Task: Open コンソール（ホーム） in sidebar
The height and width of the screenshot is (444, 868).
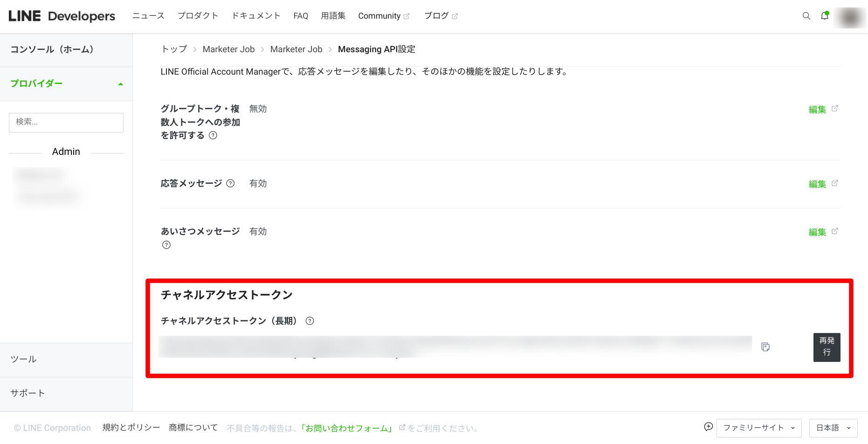Action: coord(66,50)
